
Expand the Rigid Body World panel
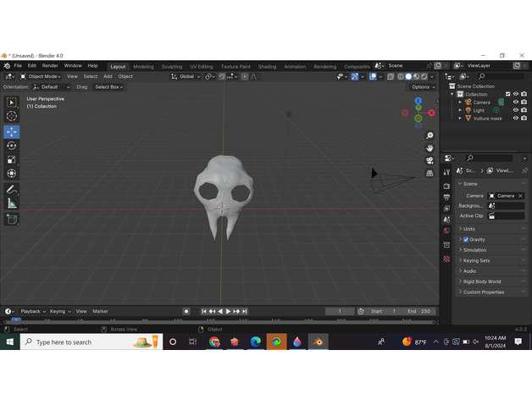coord(482,281)
